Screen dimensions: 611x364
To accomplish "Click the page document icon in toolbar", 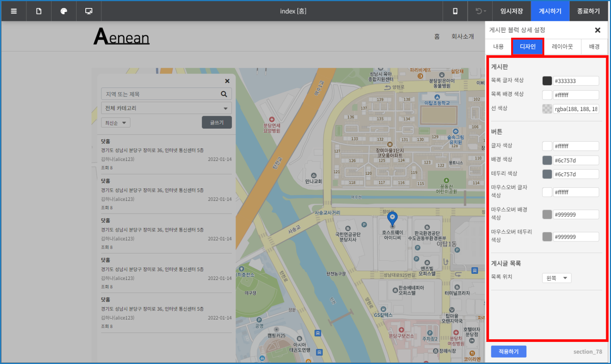I will click(x=38, y=11).
